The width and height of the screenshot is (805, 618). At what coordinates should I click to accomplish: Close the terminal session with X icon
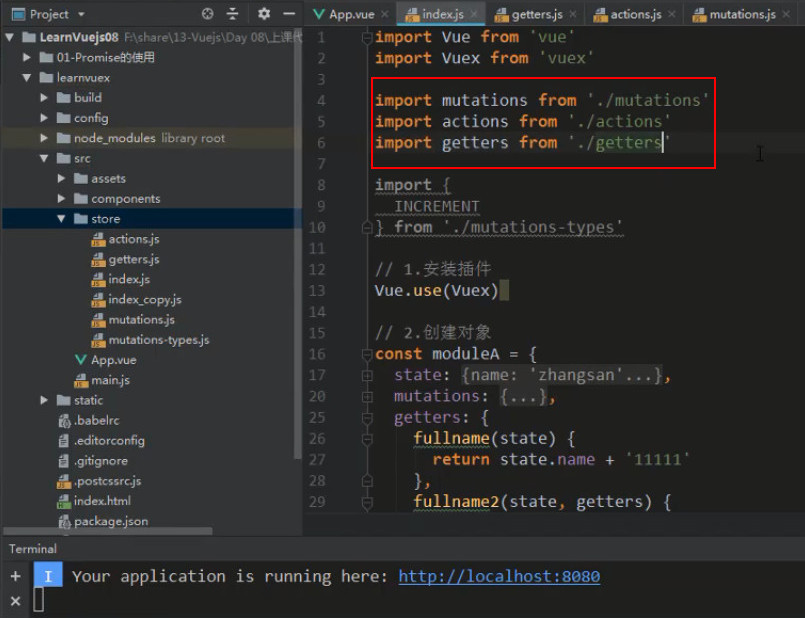tap(15, 601)
